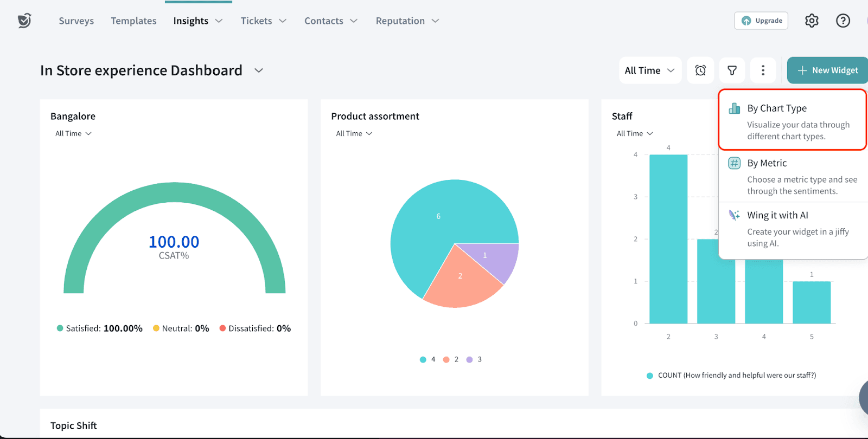Viewport: 868px width, 439px height.
Task: Expand the dashboard title dropdown chevron
Action: point(259,70)
